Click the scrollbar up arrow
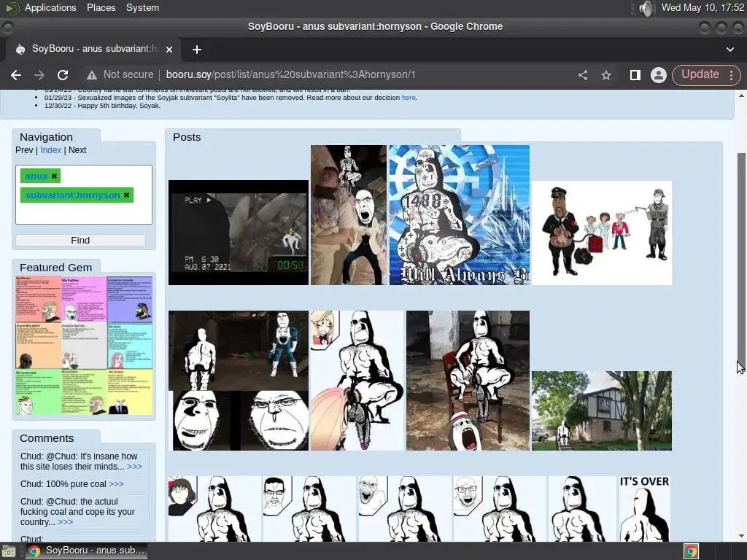This screenshot has height=560, width=747. [x=741, y=96]
